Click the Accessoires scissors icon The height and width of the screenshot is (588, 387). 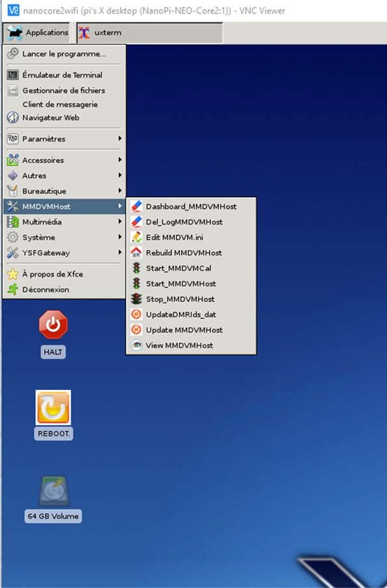(x=13, y=160)
